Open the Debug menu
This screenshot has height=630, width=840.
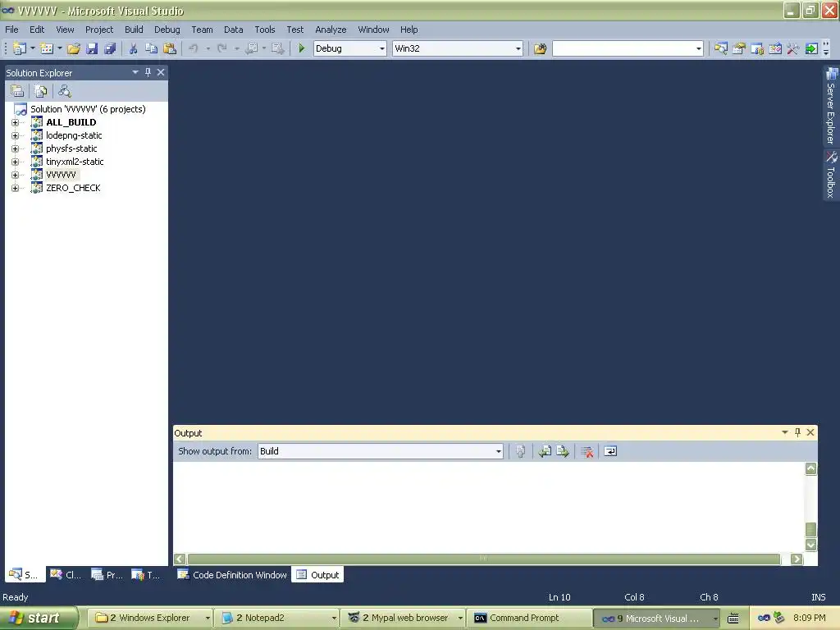[x=167, y=30]
